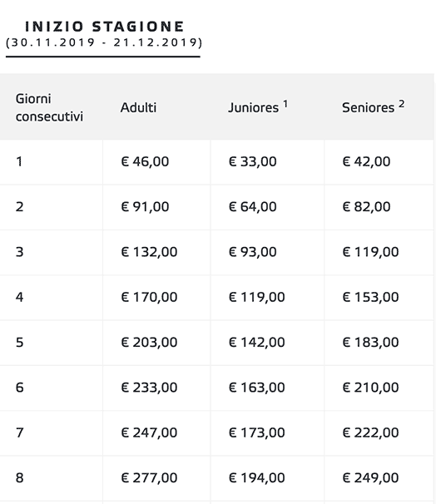Viewport: 436px width, 504px height.
Task: Select the 8-day junior price € 194,00
Action: tap(257, 478)
